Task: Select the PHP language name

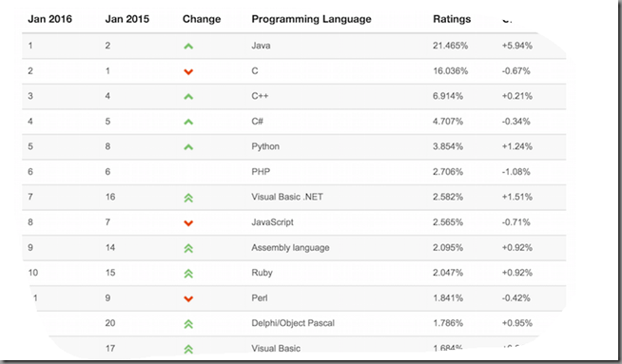Action: [x=261, y=172]
